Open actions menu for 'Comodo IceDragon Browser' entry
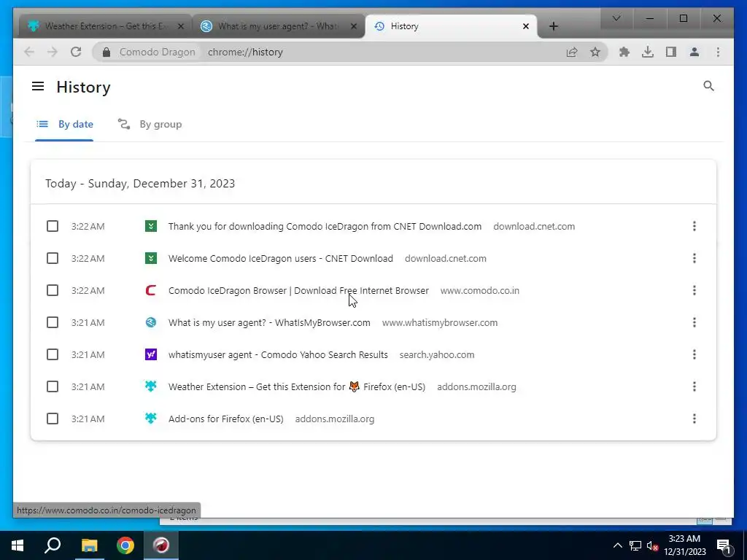The width and height of the screenshot is (747, 560). [694, 290]
